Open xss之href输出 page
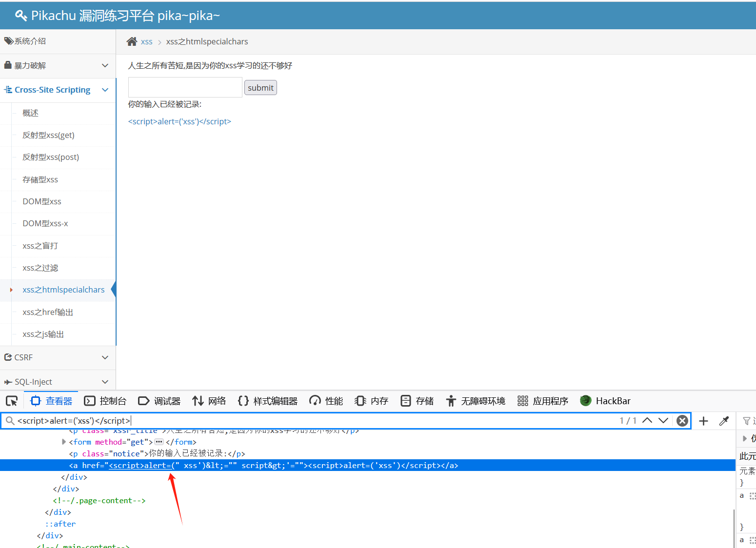The height and width of the screenshot is (548, 756). pos(48,312)
